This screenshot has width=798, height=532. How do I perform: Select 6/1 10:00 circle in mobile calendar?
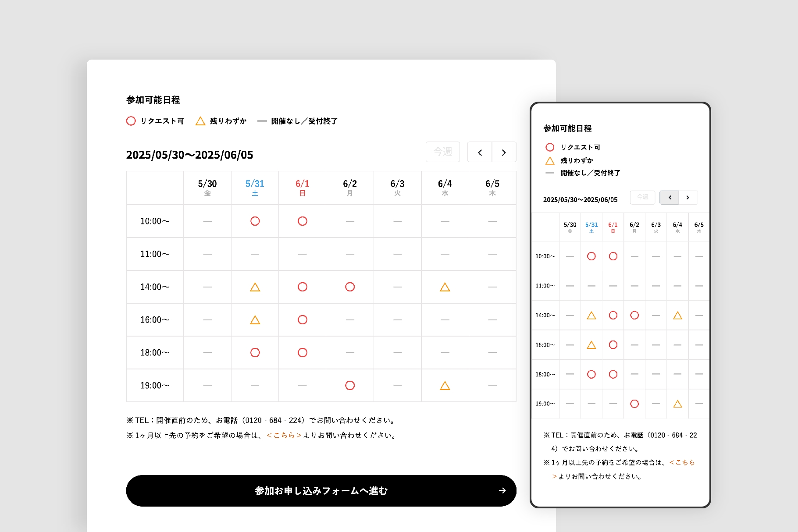click(x=613, y=256)
